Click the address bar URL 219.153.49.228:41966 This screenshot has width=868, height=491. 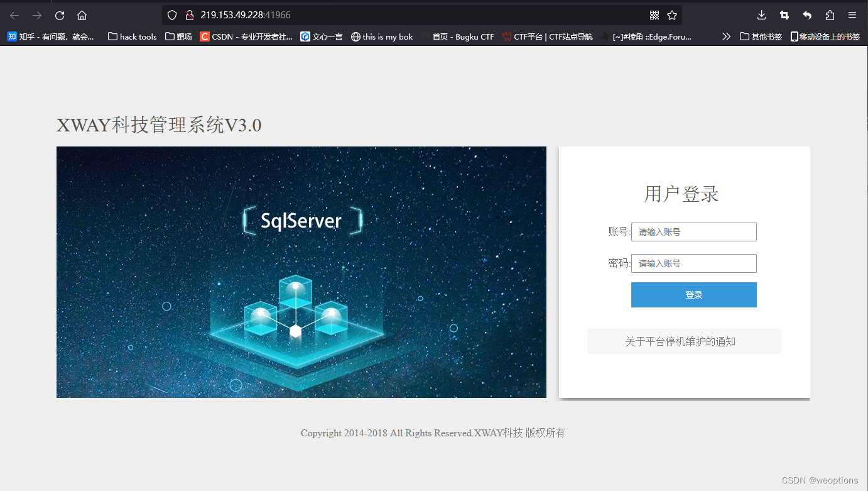[246, 15]
